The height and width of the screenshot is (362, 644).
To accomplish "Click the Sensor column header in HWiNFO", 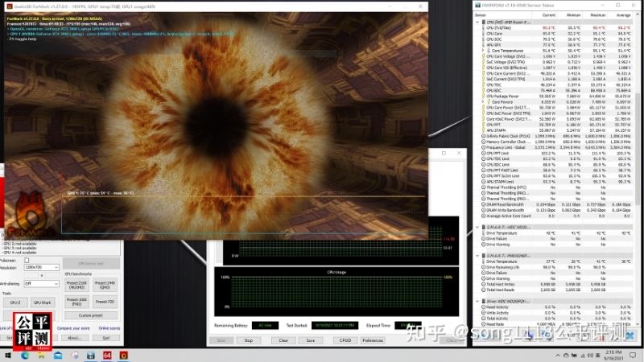I will (x=480, y=15).
